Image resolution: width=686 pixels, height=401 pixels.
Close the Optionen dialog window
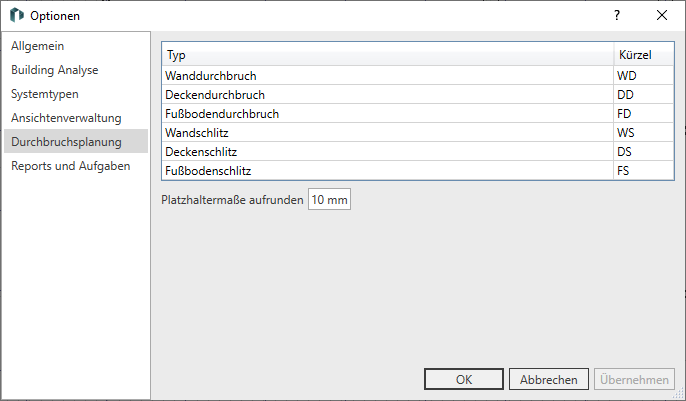(662, 15)
